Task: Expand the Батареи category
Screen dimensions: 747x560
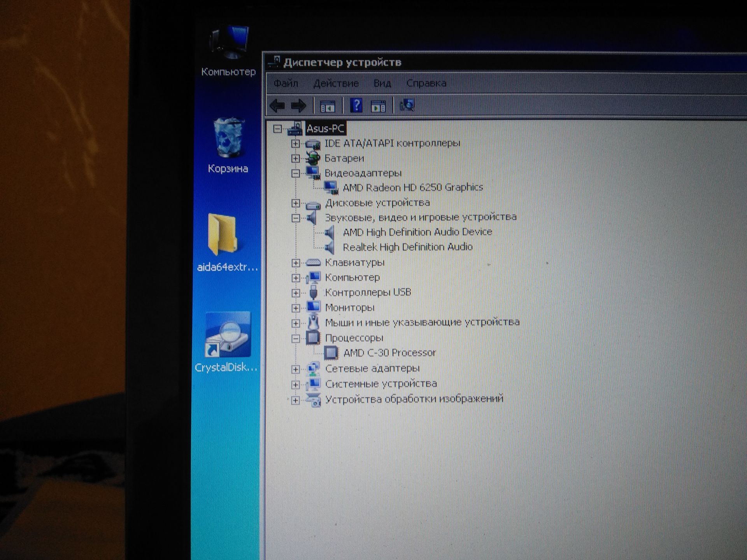Action: click(296, 158)
